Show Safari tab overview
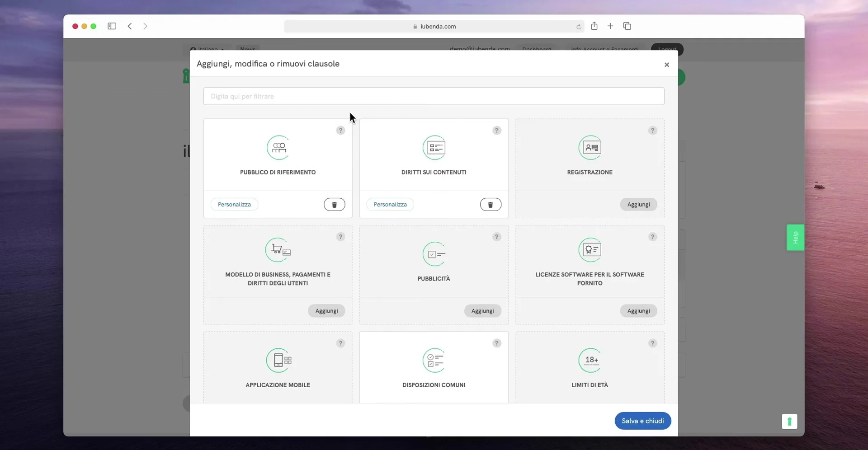Image resolution: width=868 pixels, height=450 pixels. [x=627, y=26]
